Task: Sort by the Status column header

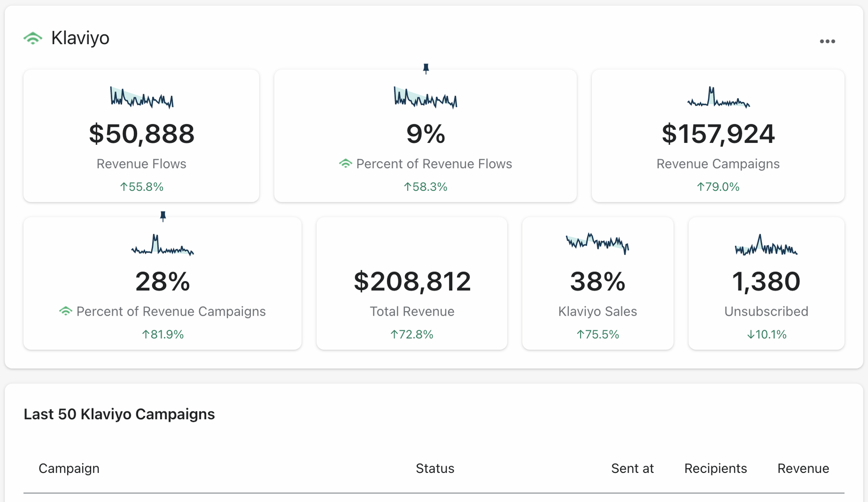Action: click(435, 468)
